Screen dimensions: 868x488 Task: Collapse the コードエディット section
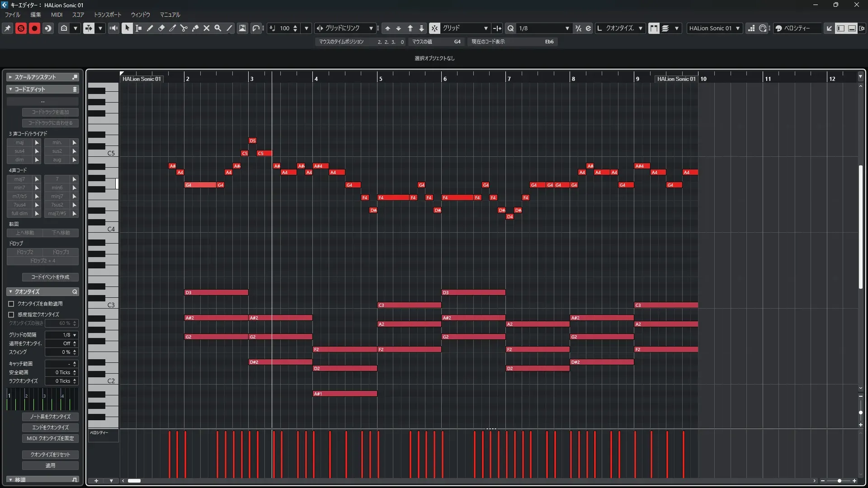pyautogui.click(x=10, y=89)
